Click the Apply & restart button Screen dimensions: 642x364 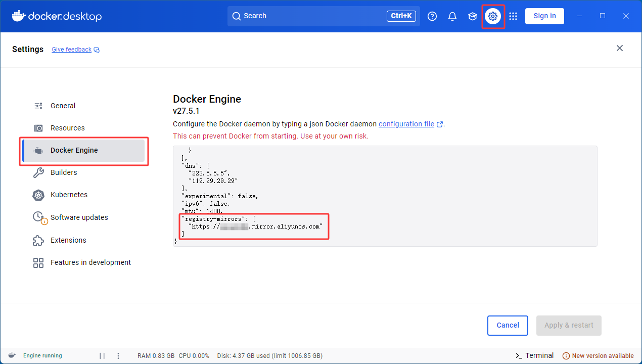point(569,326)
